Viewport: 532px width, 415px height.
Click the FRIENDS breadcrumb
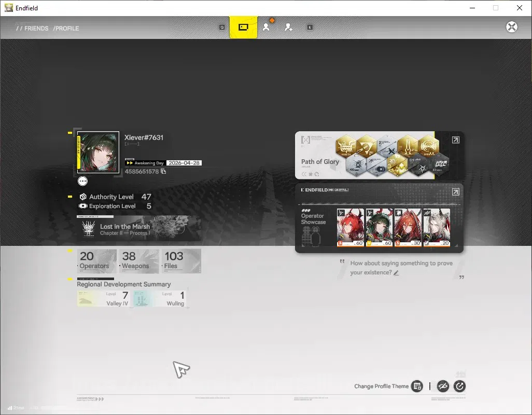(36, 28)
